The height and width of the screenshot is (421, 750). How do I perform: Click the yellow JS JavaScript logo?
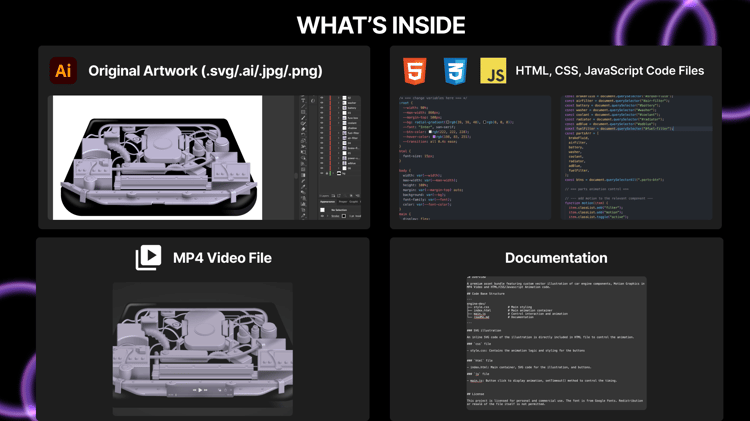point(493,71)
